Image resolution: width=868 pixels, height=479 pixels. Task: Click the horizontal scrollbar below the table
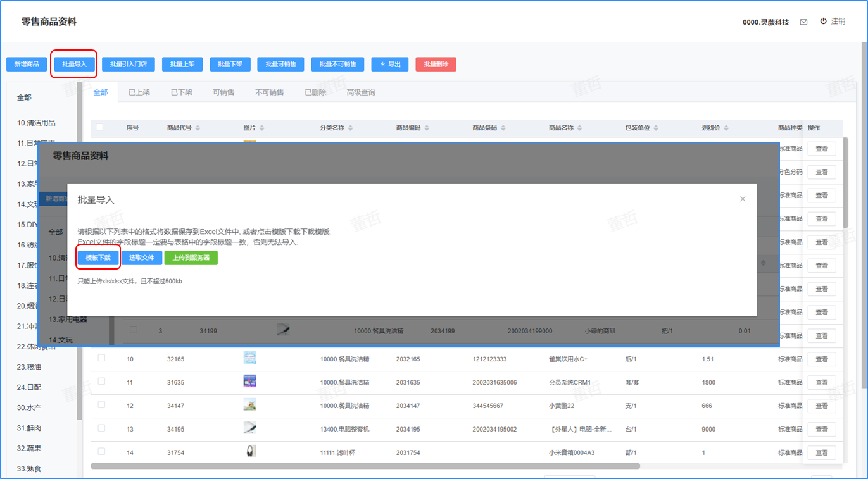pyautogui.click(x=365, y=466)
